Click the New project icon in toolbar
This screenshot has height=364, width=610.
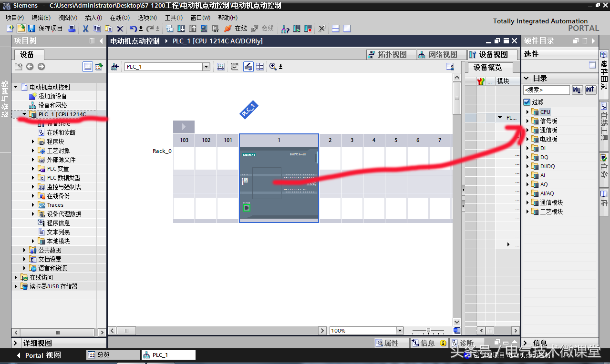(x=10, y=29)
